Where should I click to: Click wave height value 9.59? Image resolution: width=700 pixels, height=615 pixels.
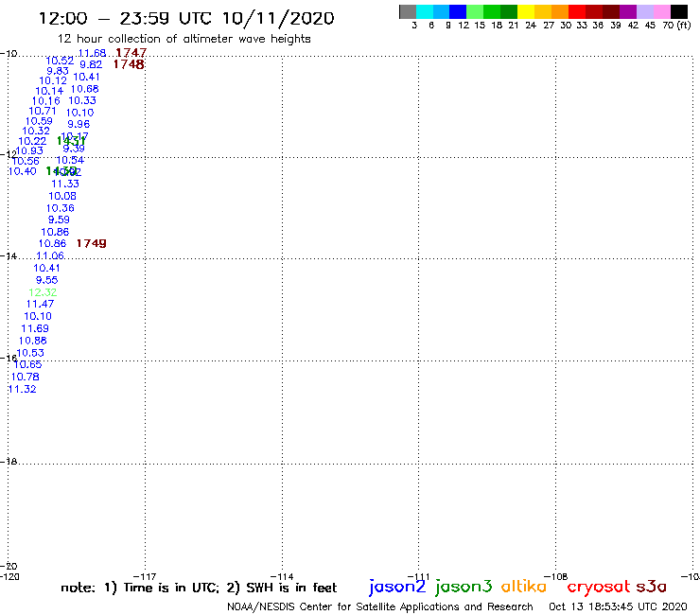pyautogui.click(x=59, y=220)
